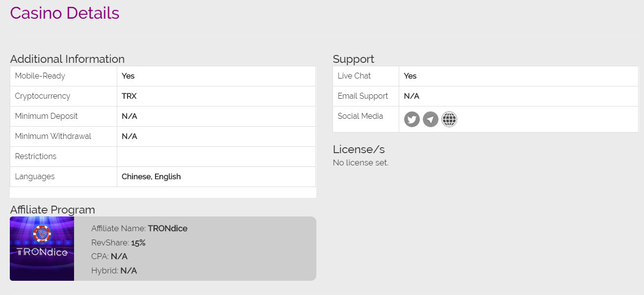
Task: Click the License/s section heading
Action: click(x=359, y=149)
